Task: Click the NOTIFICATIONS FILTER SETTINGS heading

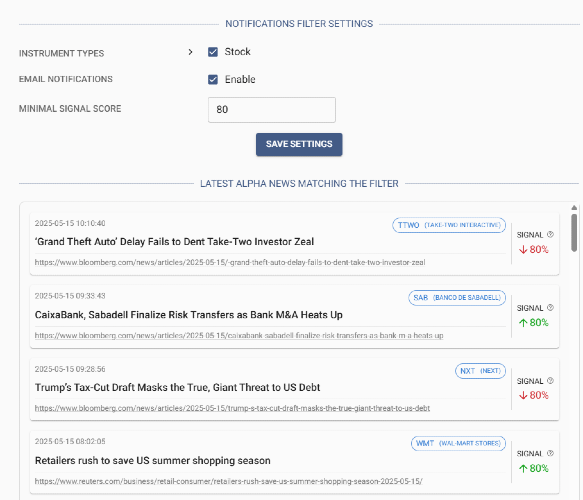Action: 299,24
